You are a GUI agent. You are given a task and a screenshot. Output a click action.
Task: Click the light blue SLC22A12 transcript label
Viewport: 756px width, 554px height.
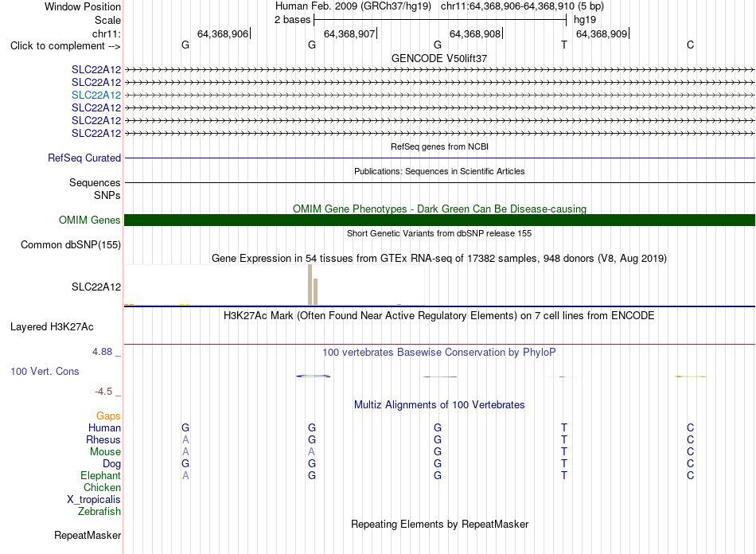tap(96, 95)
